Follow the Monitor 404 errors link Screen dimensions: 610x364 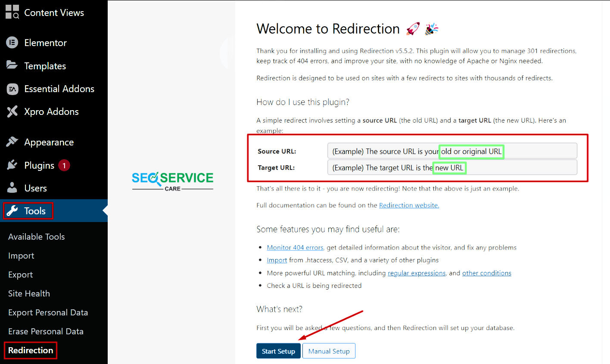(x=295, y=247)
